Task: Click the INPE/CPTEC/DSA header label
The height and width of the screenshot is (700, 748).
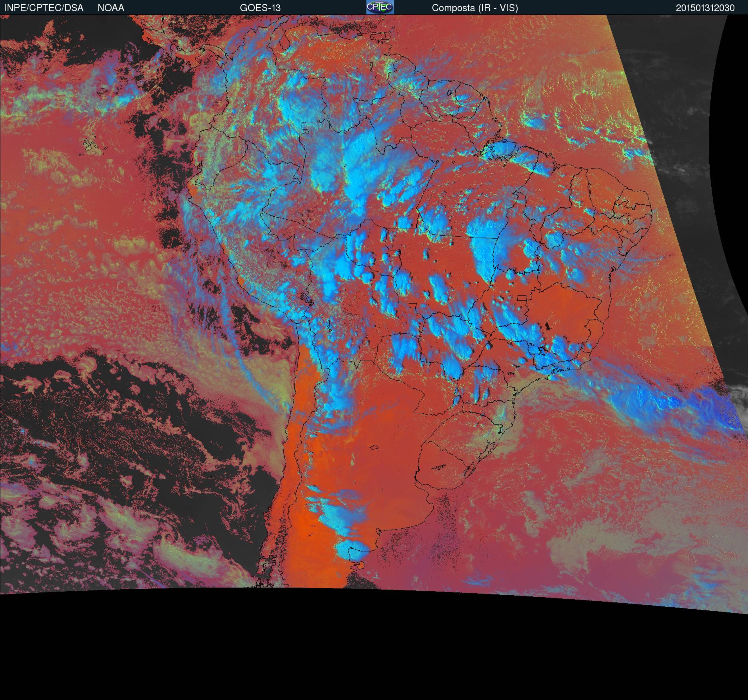Action: click(x=44, y=8)
